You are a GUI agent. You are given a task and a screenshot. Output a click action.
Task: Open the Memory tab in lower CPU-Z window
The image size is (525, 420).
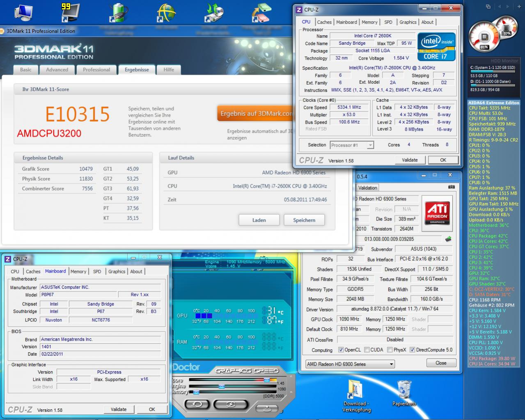point(78,271)
